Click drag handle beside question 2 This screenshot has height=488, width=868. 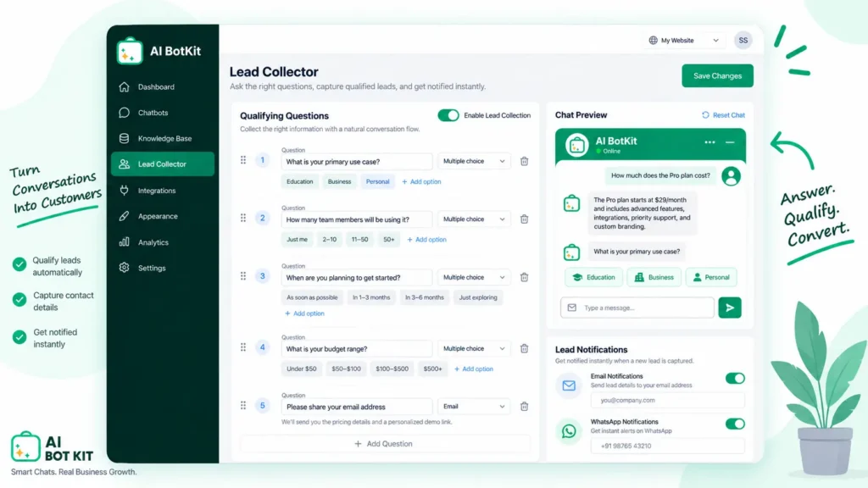pos(243,218)
